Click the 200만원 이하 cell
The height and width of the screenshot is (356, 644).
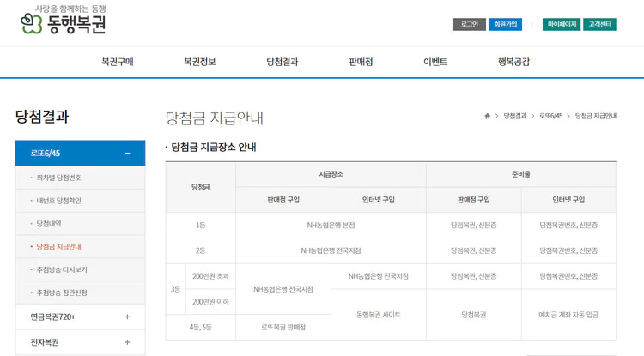(x=210, y=301)
